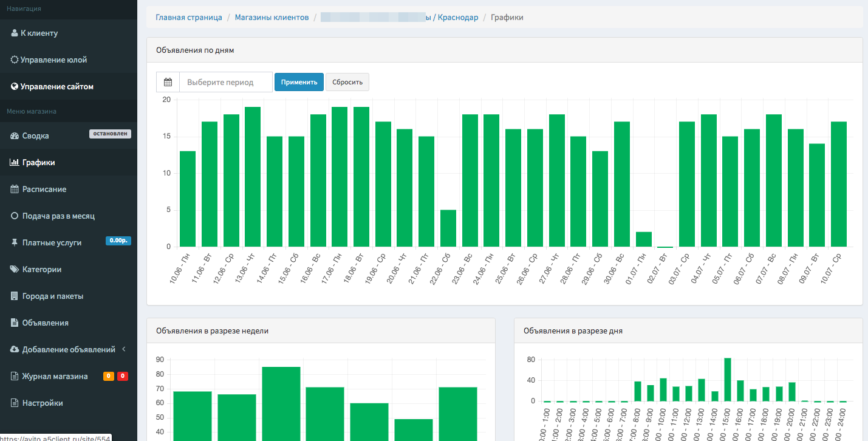868x441 pixels.
Task: Click the bar chart icon next to Графики
Action: (15, 163)
